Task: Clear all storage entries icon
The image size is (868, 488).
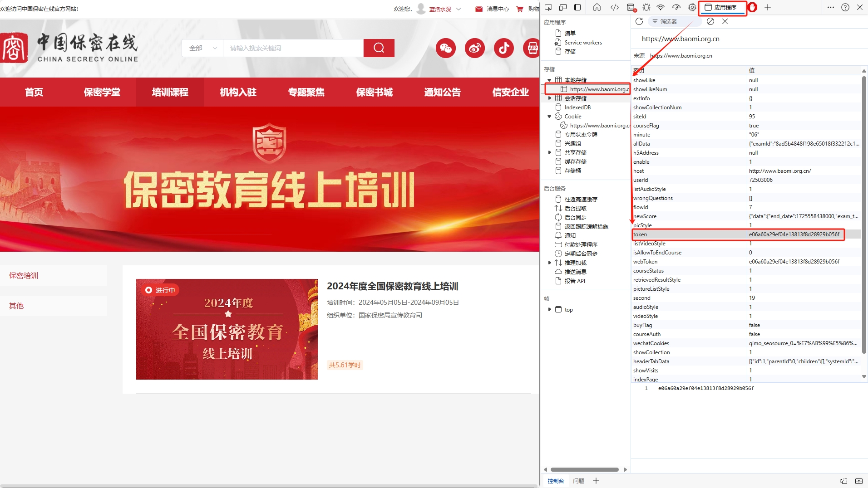Action: click(710, 21)
